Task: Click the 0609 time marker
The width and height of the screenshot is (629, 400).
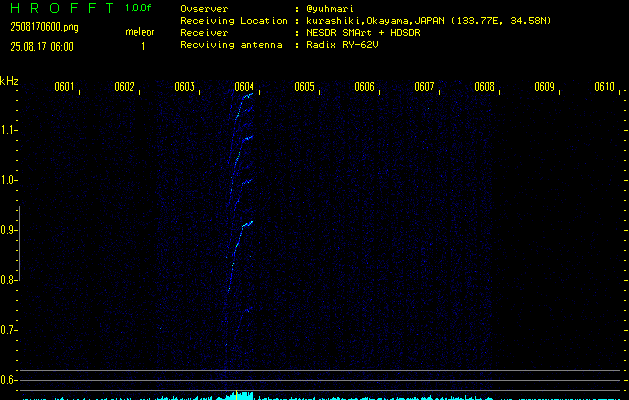Action: tap(544, 87)
